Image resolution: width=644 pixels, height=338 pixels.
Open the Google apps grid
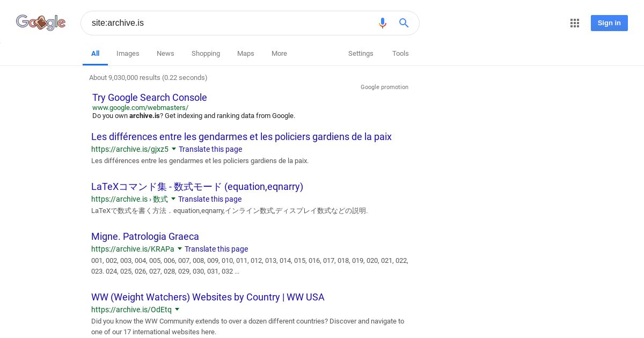[x=575, y=23]
